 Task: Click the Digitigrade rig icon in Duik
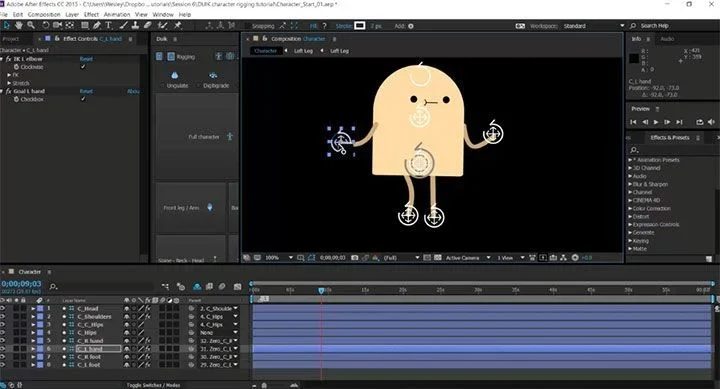point(213,75)
